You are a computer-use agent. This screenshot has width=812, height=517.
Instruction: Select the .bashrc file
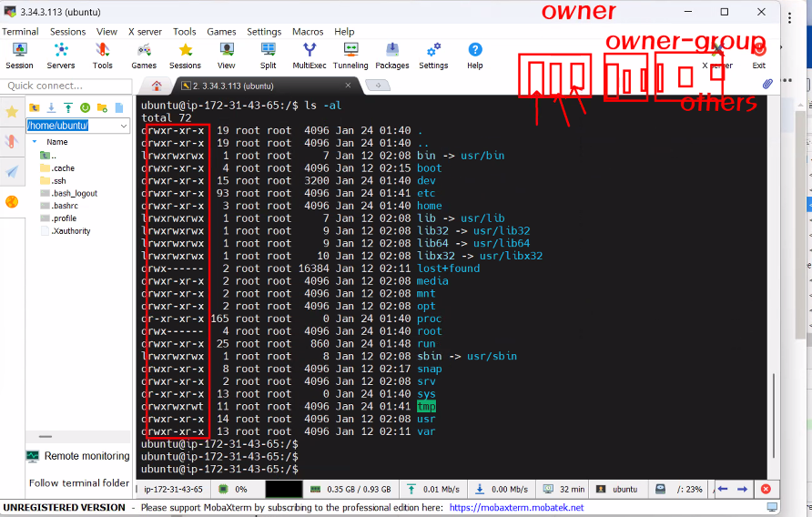tap(65, 206)
